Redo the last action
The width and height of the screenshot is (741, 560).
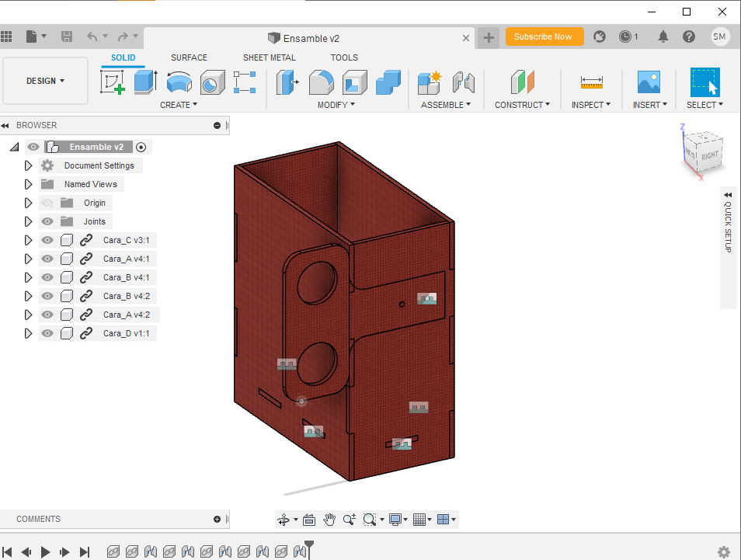[x=123, y=37]
